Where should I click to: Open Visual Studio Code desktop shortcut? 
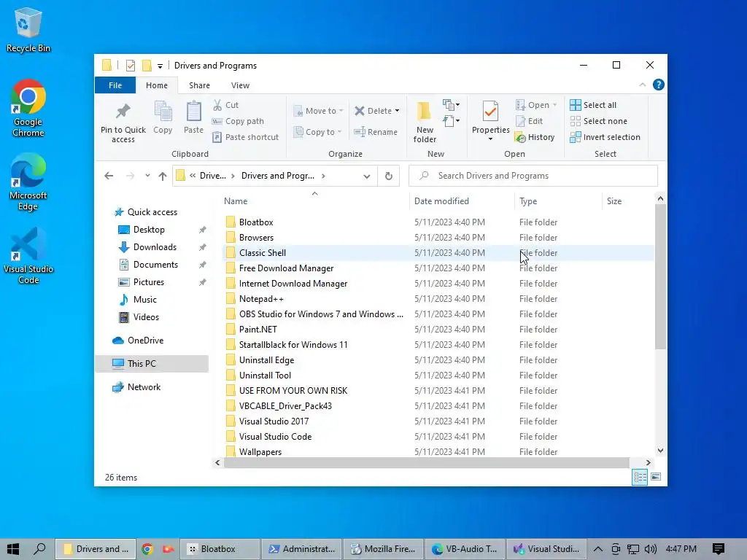pos(28,256)
